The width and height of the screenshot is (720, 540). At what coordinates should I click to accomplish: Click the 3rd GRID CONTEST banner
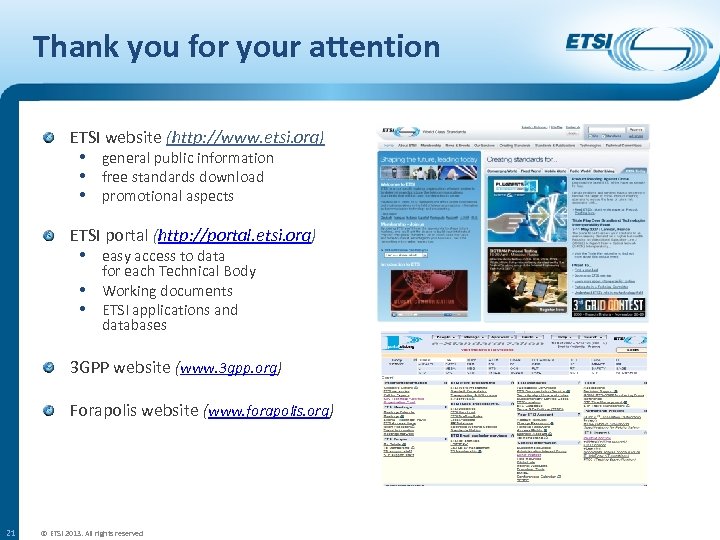[608, 307]
